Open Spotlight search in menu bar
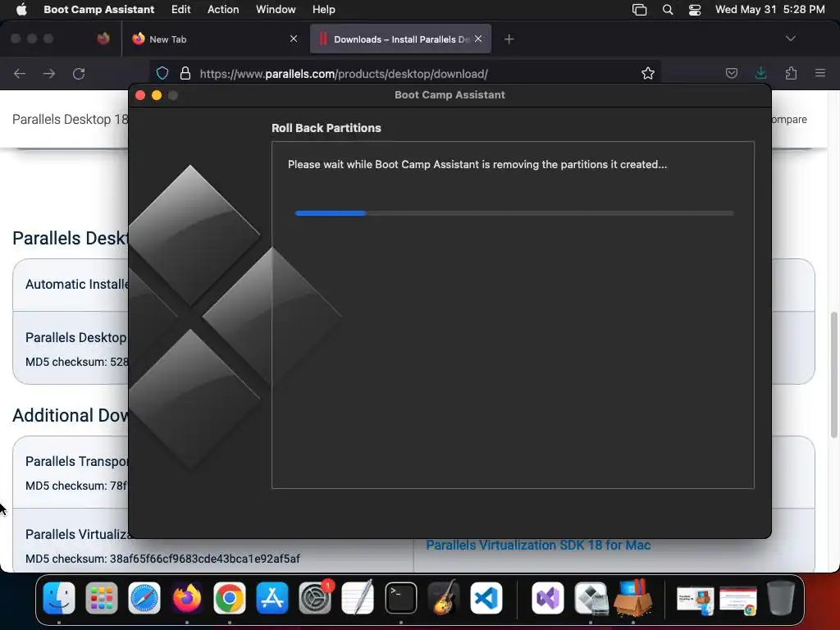This screenshot has width=840, height=630. 668,10
